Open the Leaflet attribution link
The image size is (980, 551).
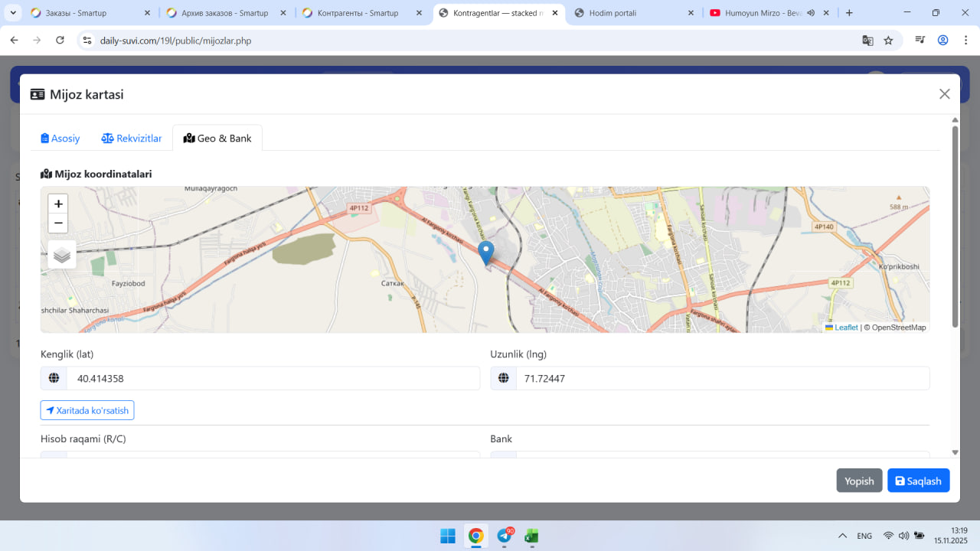[x=845, y=328]
